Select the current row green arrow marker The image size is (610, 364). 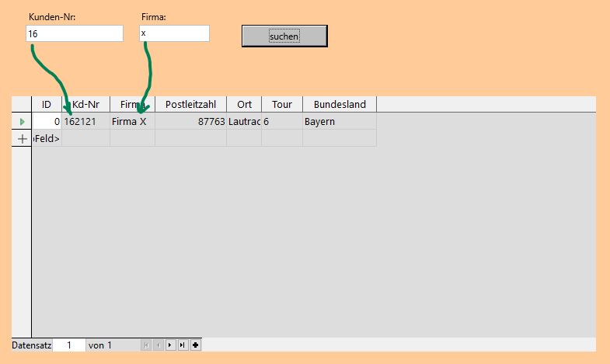(x=22, y=122)
